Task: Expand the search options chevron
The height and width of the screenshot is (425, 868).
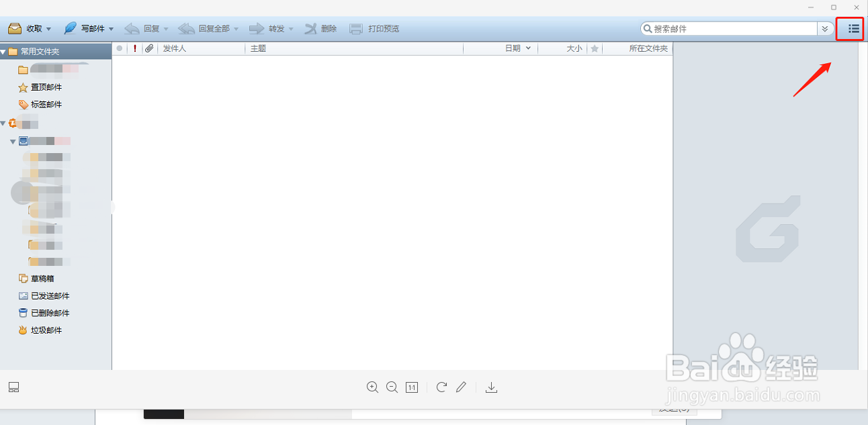Action: [x=825, y=28]
